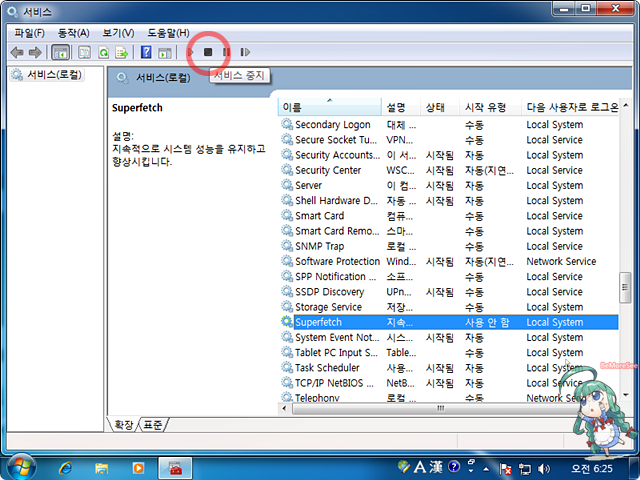Click the Pause Service toolbar icon
Screen dimensions: 640x480
pyautogui.click(x=226, y=52)
